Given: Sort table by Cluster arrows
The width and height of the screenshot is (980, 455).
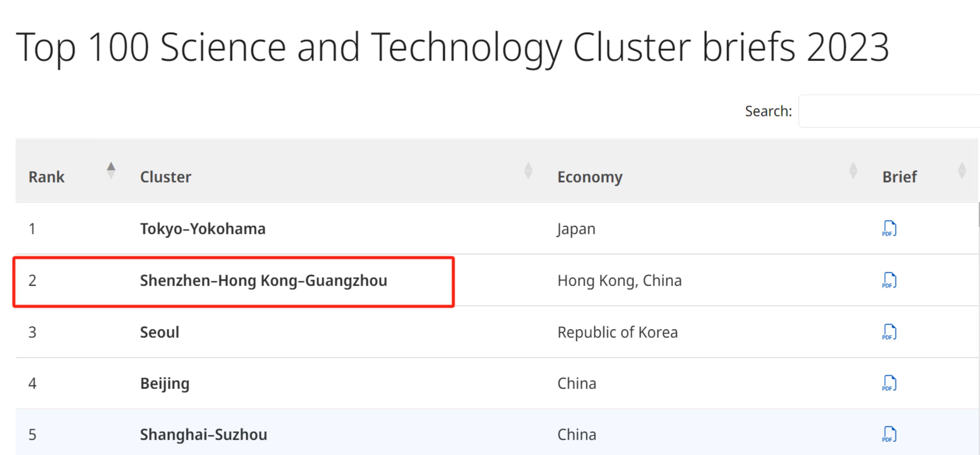Looking at the screenshot, I should tap(528, 171).
